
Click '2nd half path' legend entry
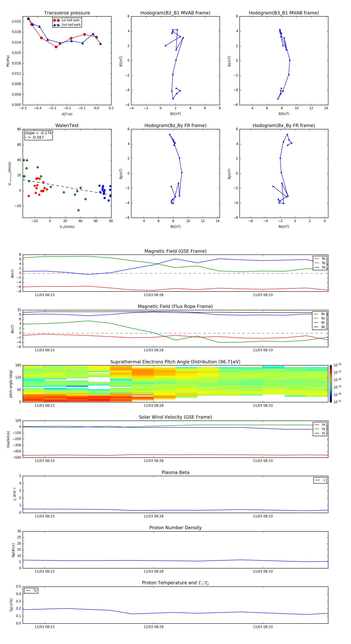pos(67,25)
